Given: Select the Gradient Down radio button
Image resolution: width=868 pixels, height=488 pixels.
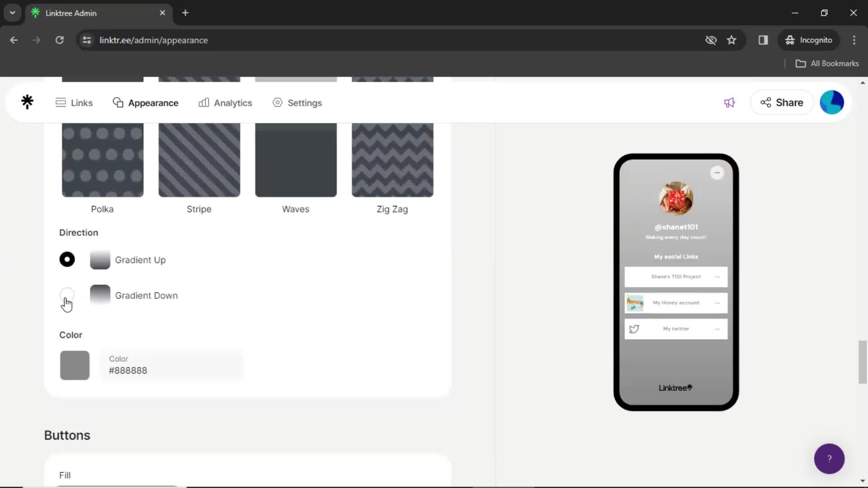Looking at the screenshot, I should (x=67, y=295).
